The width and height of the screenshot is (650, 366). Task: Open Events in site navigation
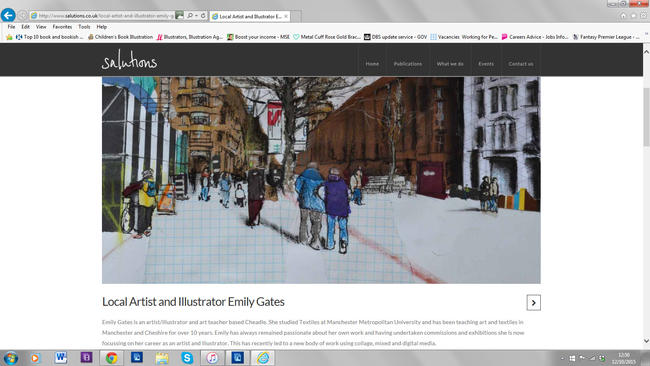tap(486, 64)
